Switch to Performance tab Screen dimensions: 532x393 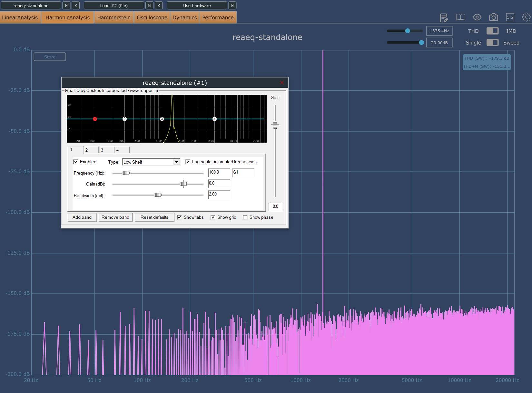point(218,17)
